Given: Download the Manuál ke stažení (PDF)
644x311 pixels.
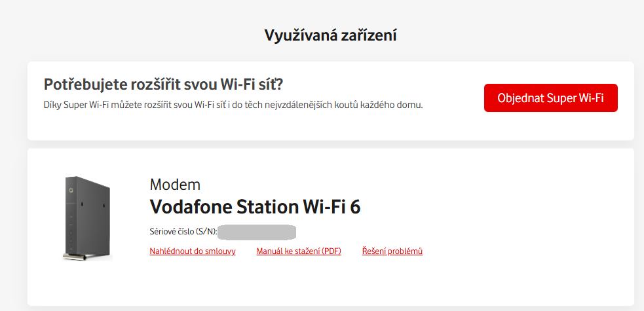Looking at the screenshot, I should [298, 251].
